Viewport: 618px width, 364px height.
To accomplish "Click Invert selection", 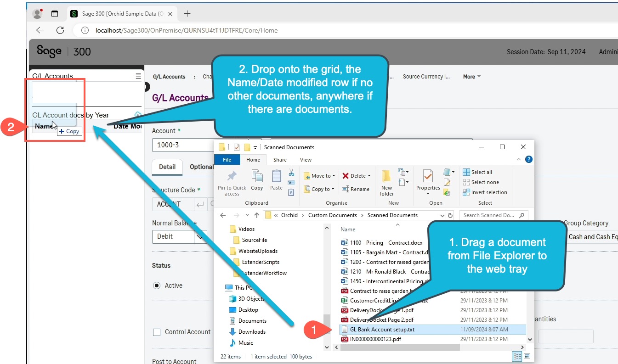I will pyautogui.click(x=485, y=192).
